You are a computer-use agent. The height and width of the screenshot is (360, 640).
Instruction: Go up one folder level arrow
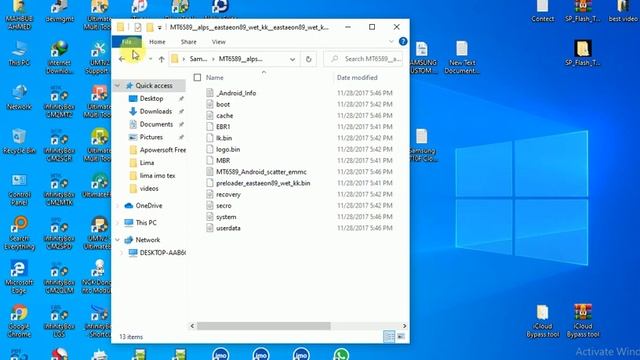161,59
